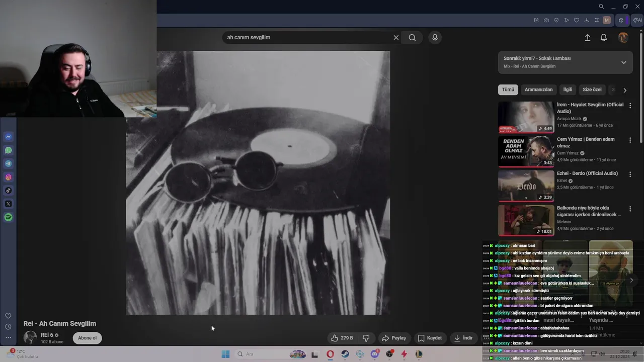Like the video with 279 B button
Screen dimensions: 644x362
click(342, 338)
